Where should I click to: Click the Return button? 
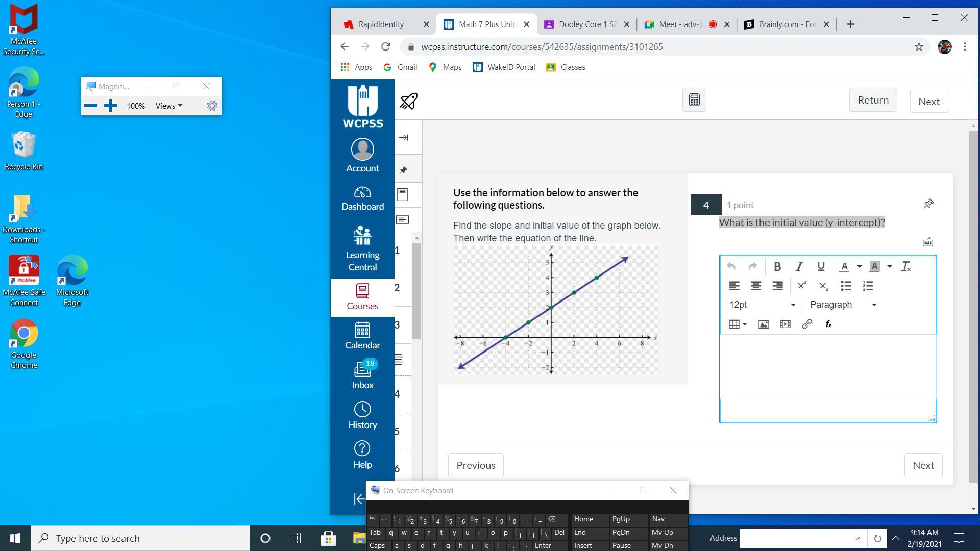[873, 100]
